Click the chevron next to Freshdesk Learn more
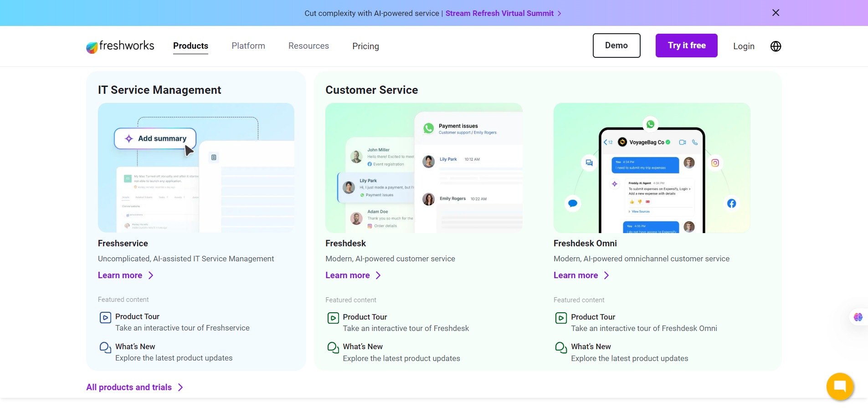 coord(378,275)
